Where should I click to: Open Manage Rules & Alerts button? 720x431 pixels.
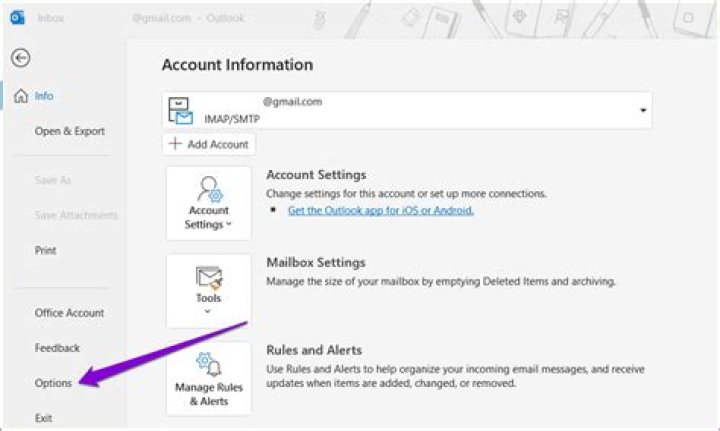coord(209,379)
